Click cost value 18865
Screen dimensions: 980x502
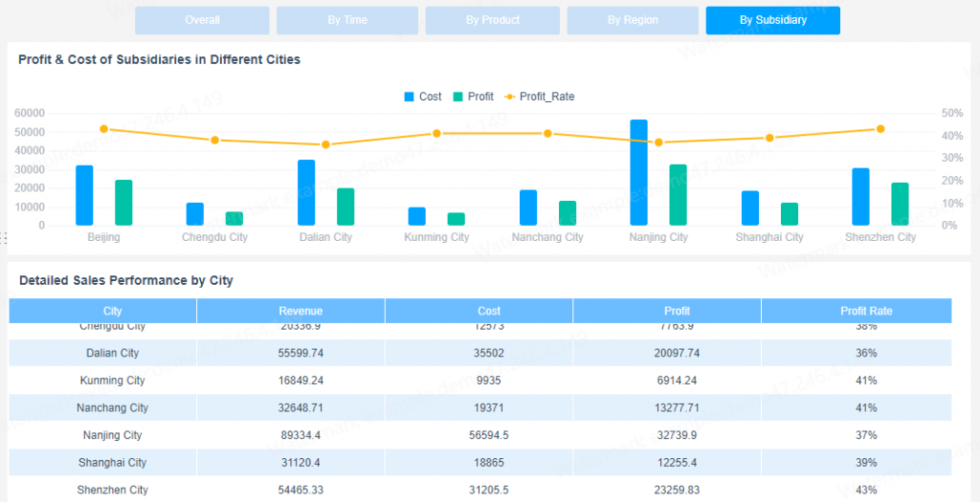(489, 463)
